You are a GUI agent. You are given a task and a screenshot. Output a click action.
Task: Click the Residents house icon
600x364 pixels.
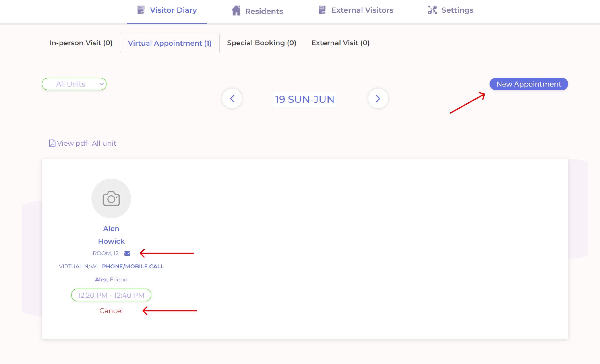click(x=236, y=11)
